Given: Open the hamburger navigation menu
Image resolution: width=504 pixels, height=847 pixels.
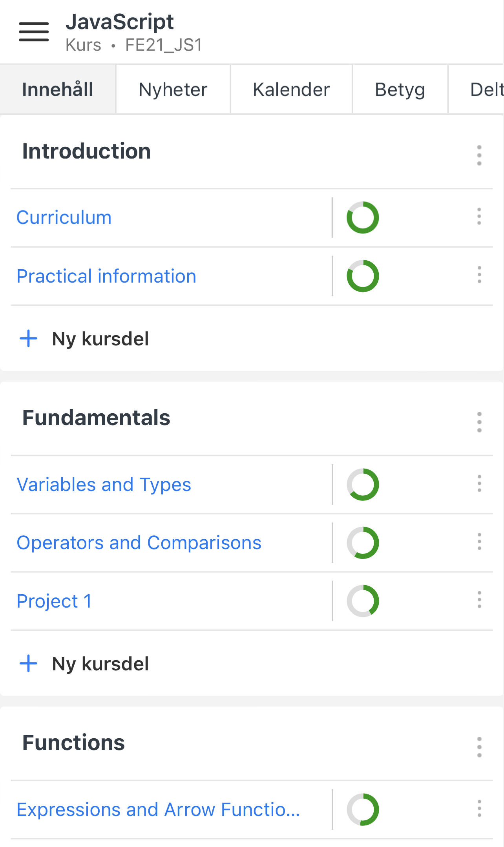Looking at the screenshot, I should 34,32.
